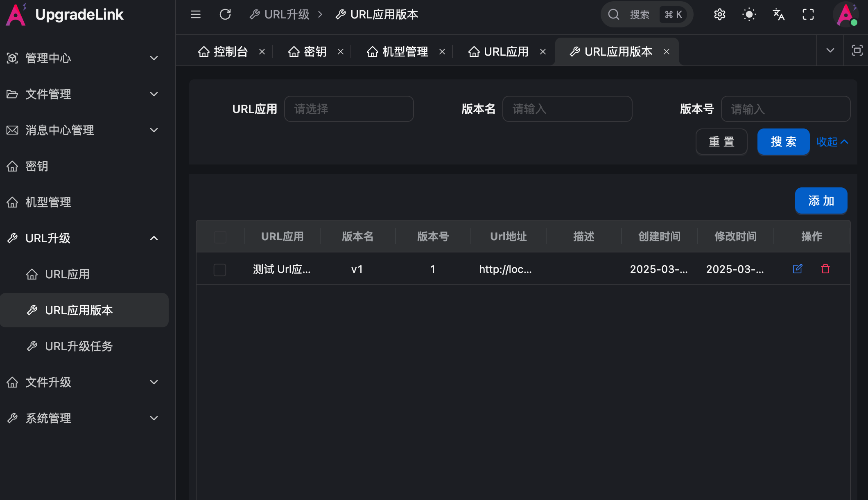The height and width of the screenshot is (500, 868).
Task: Open the tabs dropdown chevron
Action: (x=830, y=50)
